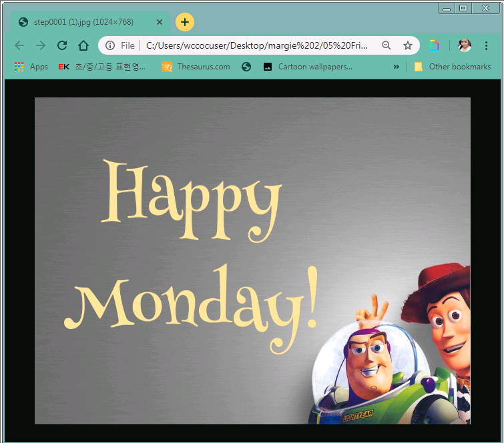504x443 pixels.
Task: Click the browser Forward arrow
Action: click(41, 45)
